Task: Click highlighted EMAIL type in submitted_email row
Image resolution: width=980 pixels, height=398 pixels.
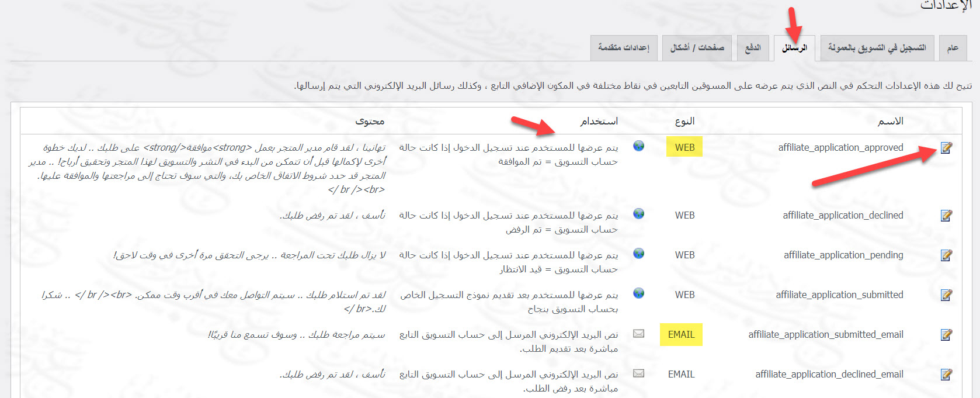Action: pos(681,335)
